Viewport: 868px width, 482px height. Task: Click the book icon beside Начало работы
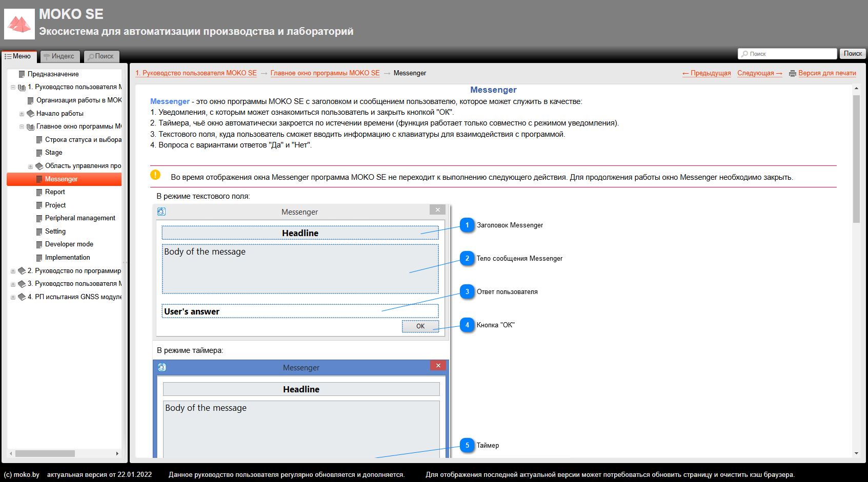point(30,113)
